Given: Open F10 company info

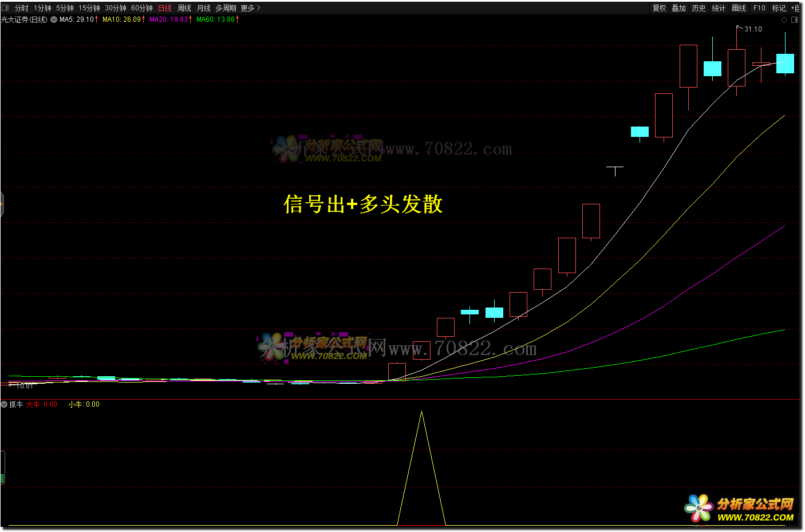Looking at the screenshot, I should [x=759, y=8].
